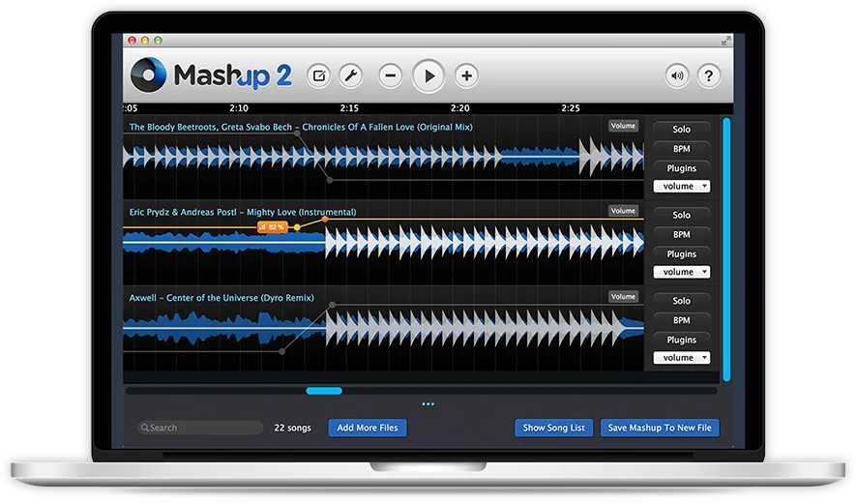Image resolution: width=856 pixels, height=504 pixels.
Task: Solo the Bloody Beetroots track
Action: pyautogui.click(x=681, y=130)
